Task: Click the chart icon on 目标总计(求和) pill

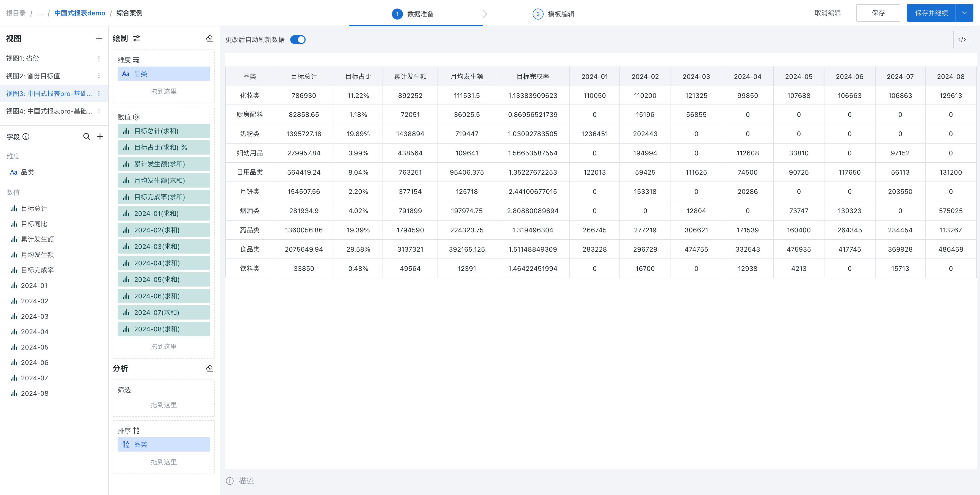Action: 126,131
